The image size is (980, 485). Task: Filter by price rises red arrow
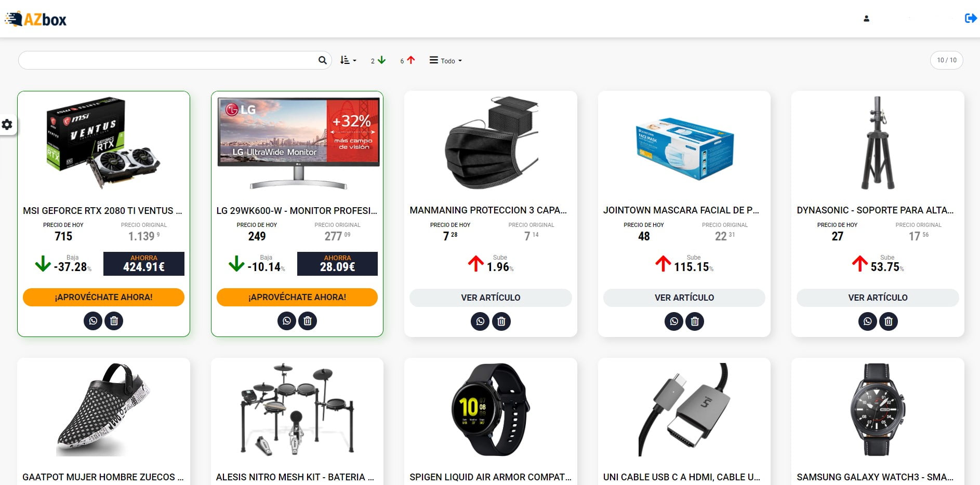click(408, 61)
